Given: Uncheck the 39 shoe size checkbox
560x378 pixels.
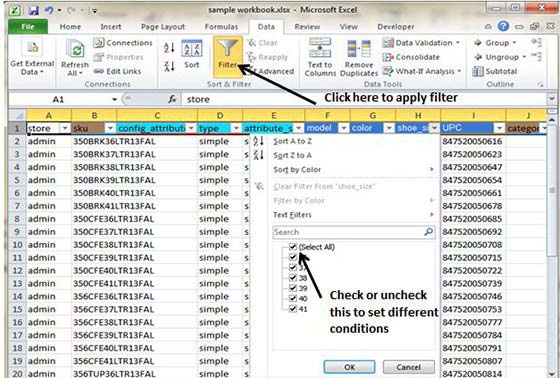Looking at the screenshot, I should 293,288.
